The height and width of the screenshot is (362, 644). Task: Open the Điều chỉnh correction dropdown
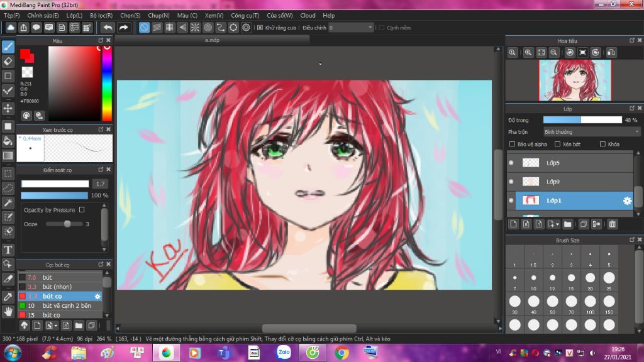(x=351, y=28)
